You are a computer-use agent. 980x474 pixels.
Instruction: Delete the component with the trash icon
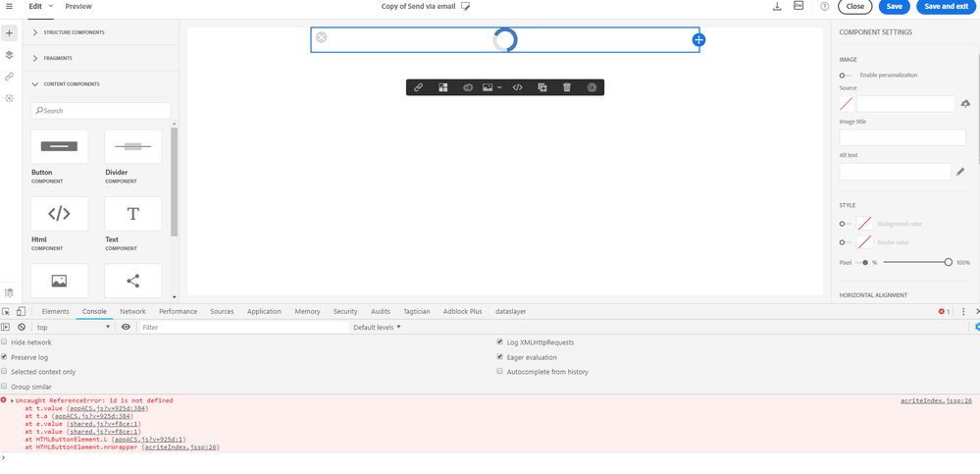pyautogui.click(x=567, y=87)
